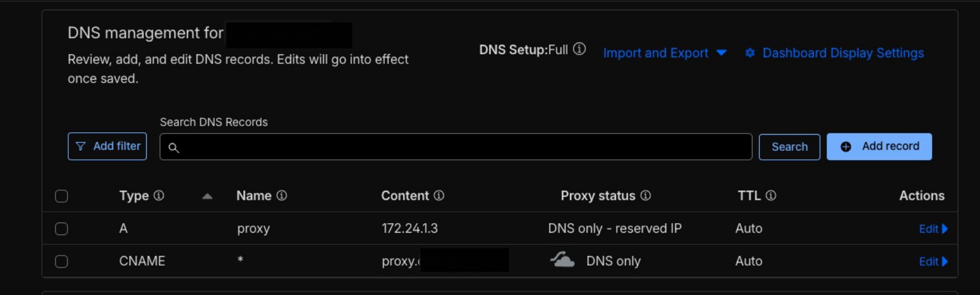
Task: Click the Add filter button
Action: coord(107,147)
